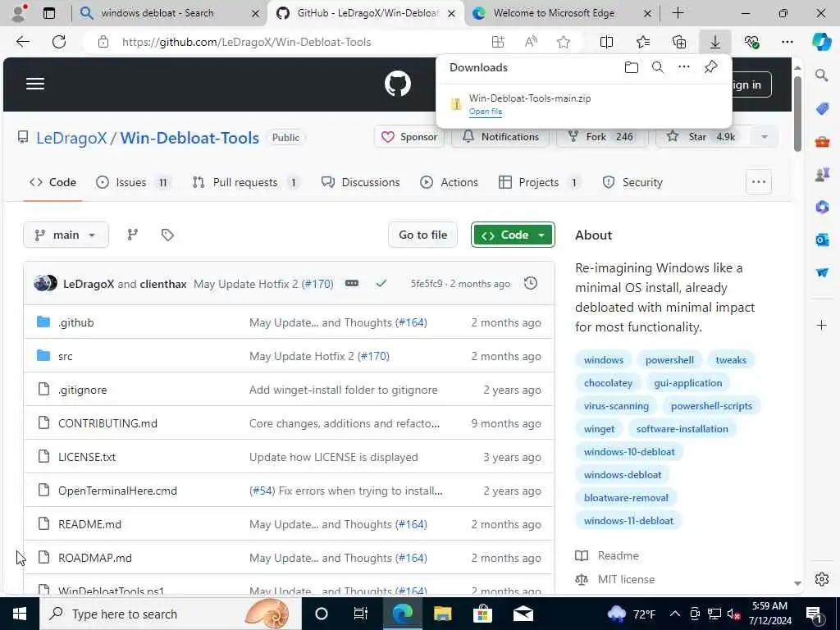Open Outlook icon in Edge sidebar
840x630 pixels.
pos(822,240)
